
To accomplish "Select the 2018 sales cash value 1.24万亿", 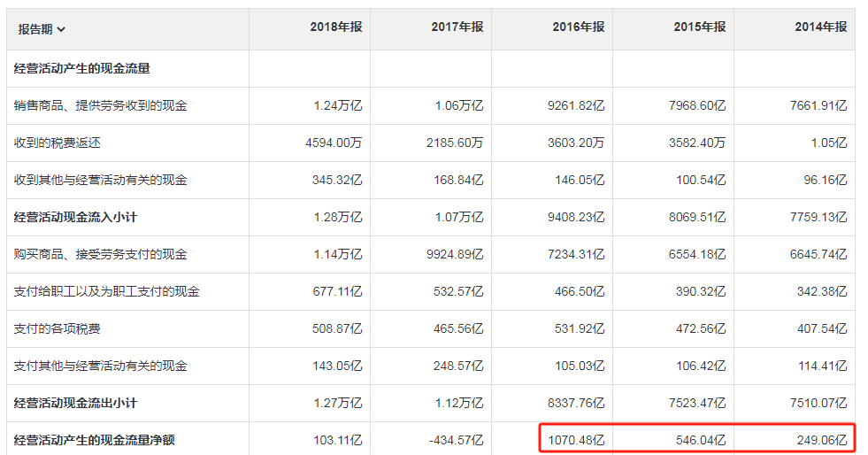I will [338, 105].
